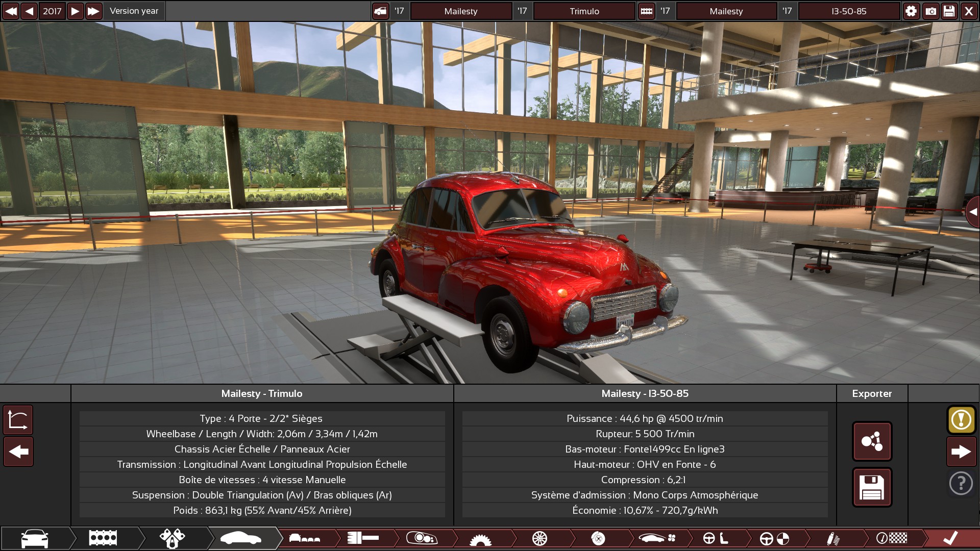980x551 pixels.
Task: Save with the floppy icon in top bar
Action: coord(949,11)
